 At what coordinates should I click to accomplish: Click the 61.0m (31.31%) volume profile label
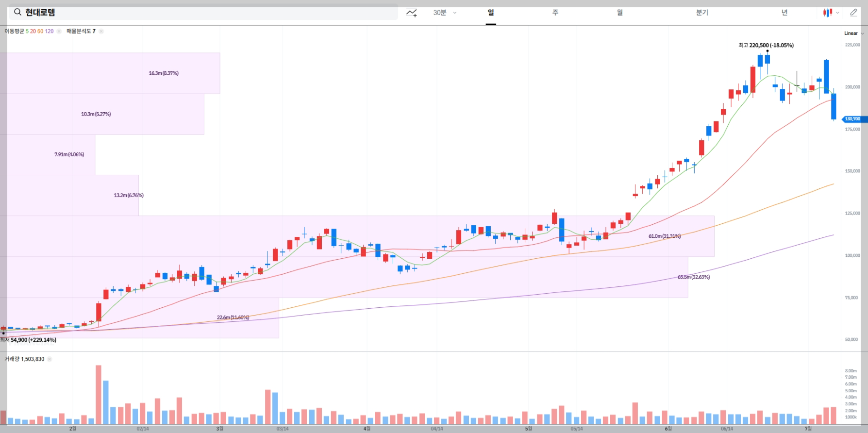coord(665,236)
